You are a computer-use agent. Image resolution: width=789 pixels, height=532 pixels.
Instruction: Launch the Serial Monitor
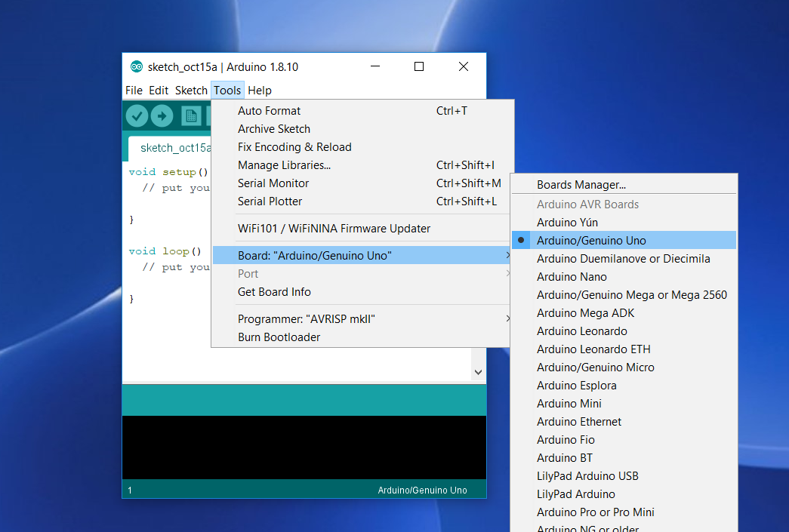362,183
